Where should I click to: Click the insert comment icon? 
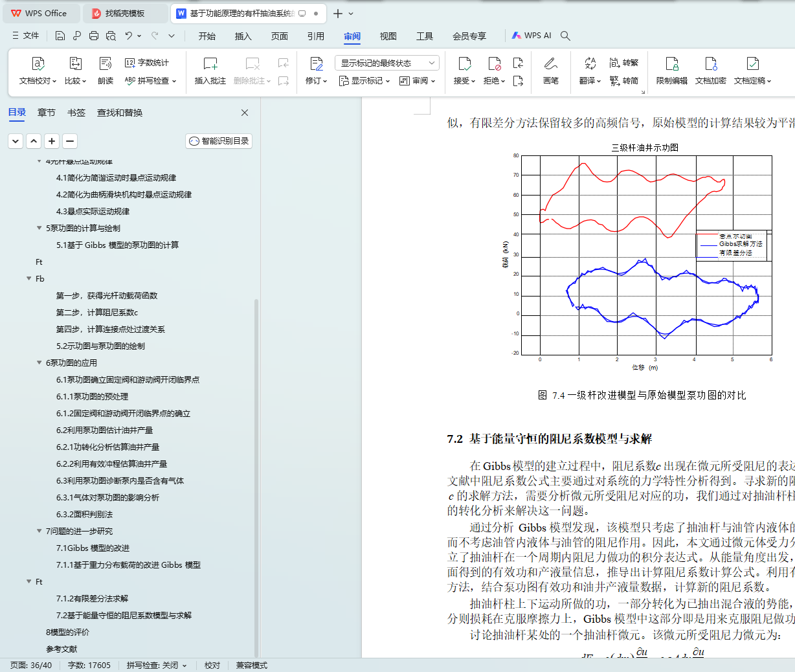tap(210, 63)
